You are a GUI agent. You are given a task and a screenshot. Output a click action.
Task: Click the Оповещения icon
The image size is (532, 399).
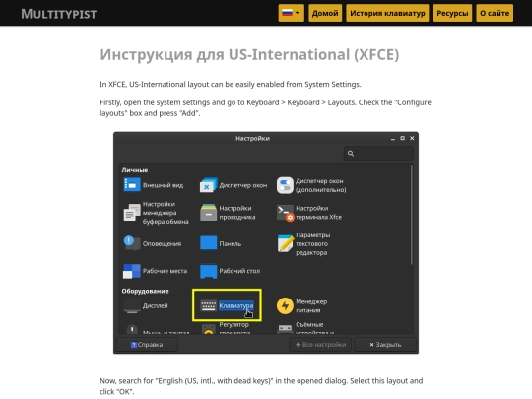(x=132, y=243)
